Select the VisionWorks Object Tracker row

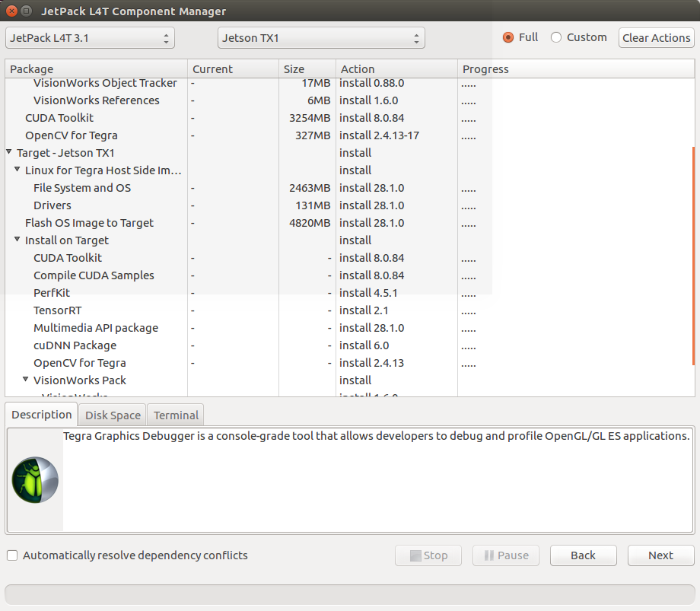click(349, 83)
